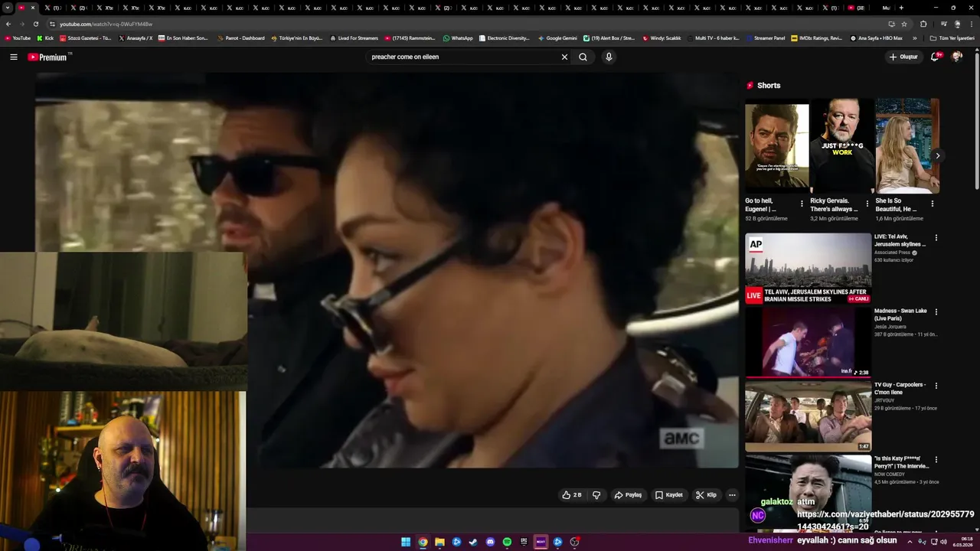Screen dimensions: 980x551
Task: Open 'She Is So Beautiful' short thumbnail
Action: (x=907, y=147)
